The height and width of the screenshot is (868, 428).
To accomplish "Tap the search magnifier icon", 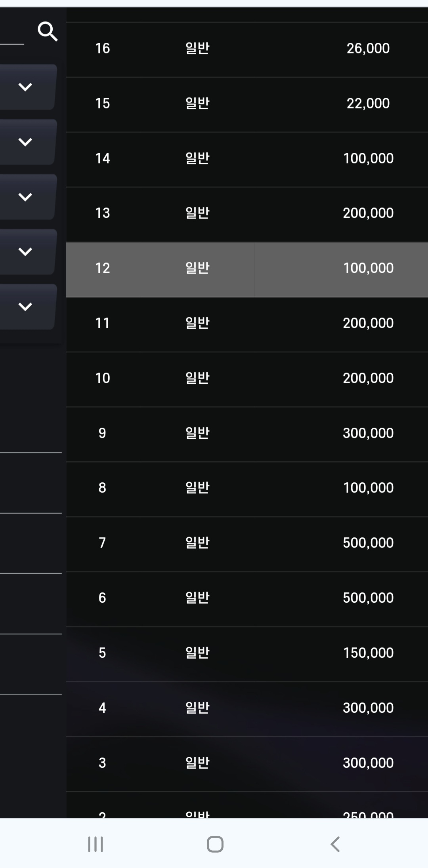I will point(48,31).
